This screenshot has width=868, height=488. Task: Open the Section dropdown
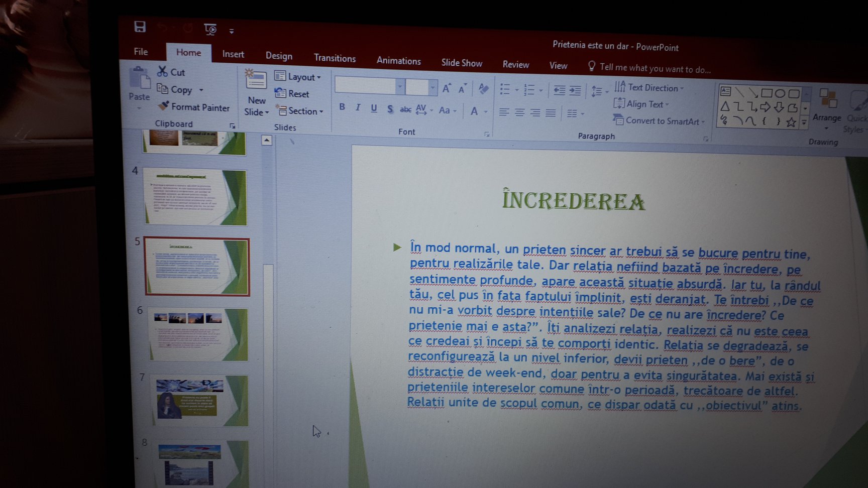point(299,111)
